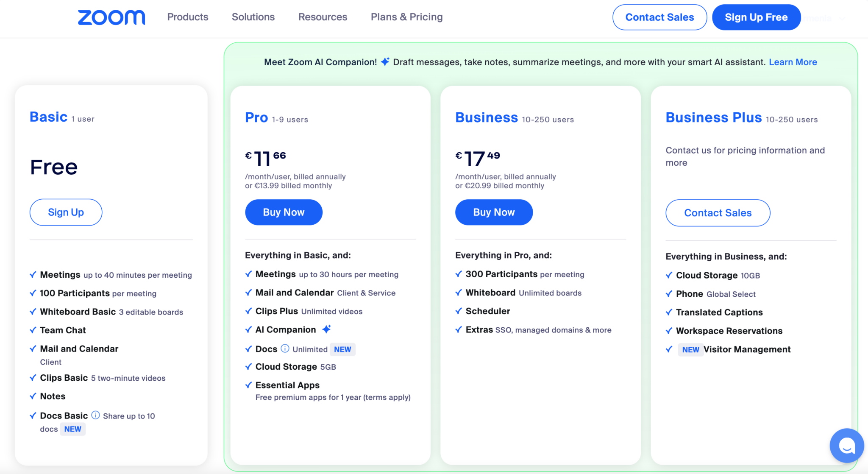
Task: Open the live chat bubble in bottom corner
Action: click(x=846, y=446)
